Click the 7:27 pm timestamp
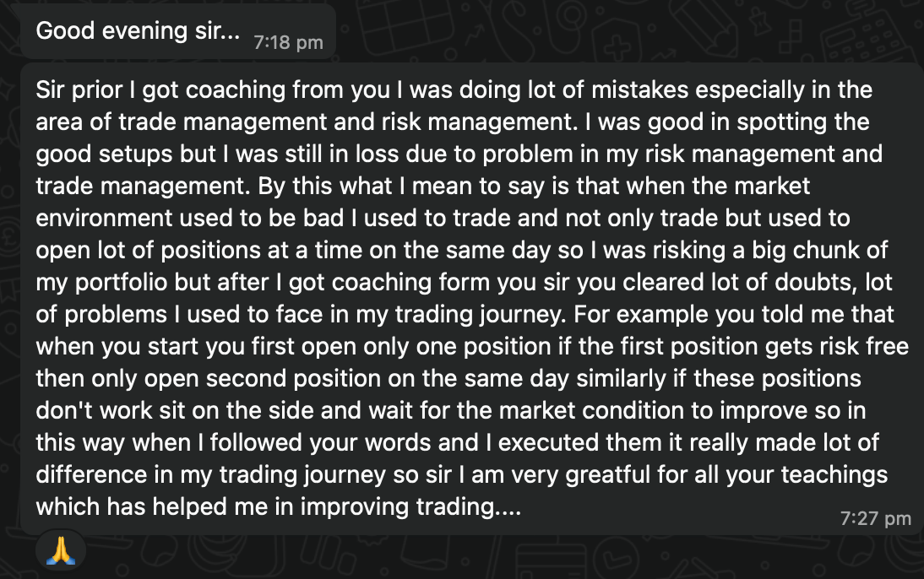Viewport: 924px width, 579px height. (876, 518)
